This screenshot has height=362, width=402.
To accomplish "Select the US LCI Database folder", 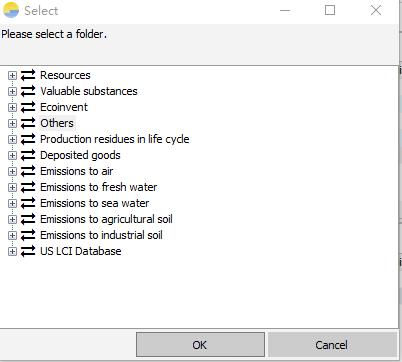I will coord(81,251).
